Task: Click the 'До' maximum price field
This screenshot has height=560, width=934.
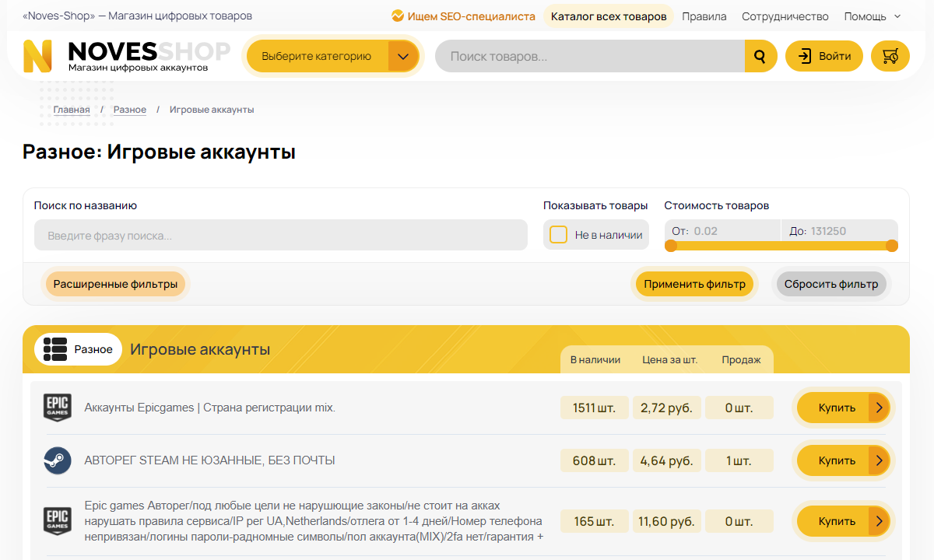Action: click(x=840, y=231)
